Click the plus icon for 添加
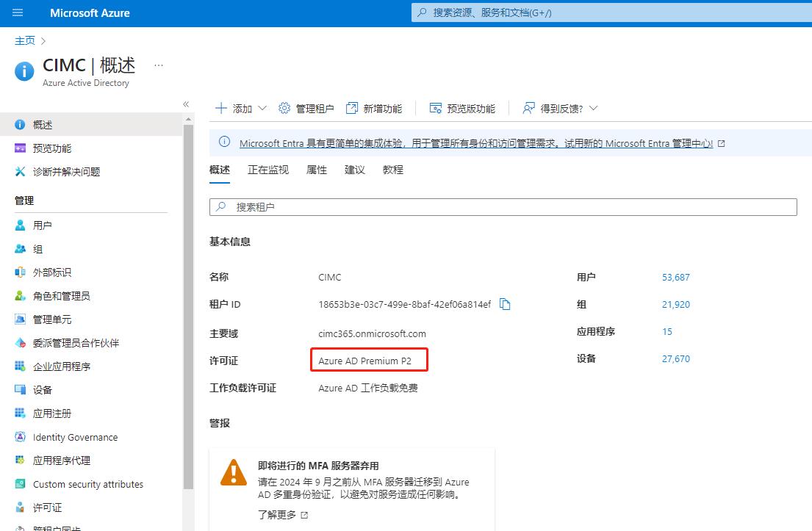This screenshot has height=531, width=812. 221,108
